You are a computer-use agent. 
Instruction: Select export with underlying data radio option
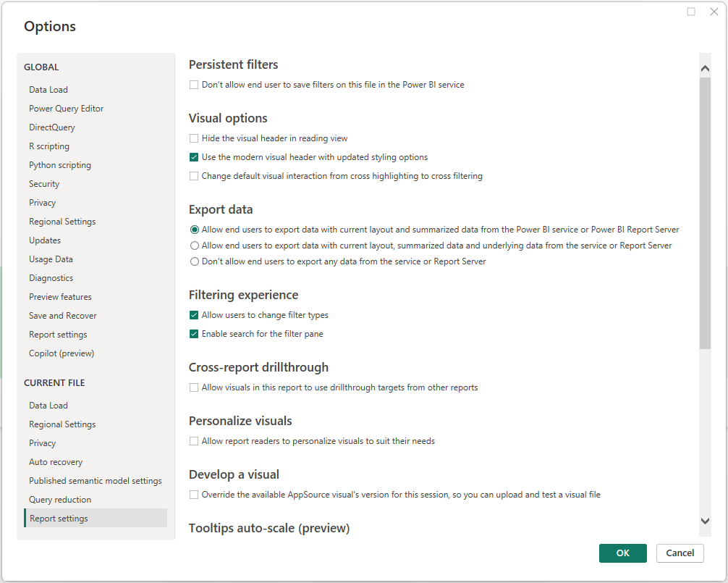point(194,246)
